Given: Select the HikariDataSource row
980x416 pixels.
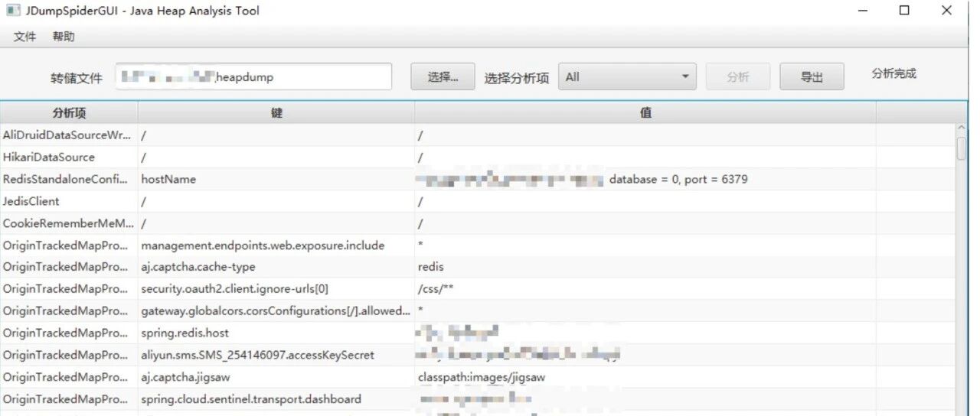Looking at the screenshot, I should pyautogui.click(x=478, y=157).
